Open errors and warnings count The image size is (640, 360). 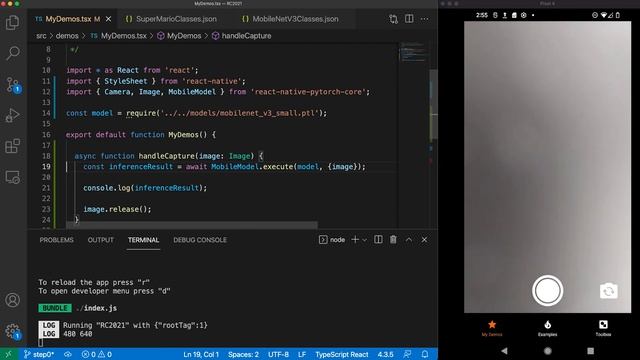point(97,354)
